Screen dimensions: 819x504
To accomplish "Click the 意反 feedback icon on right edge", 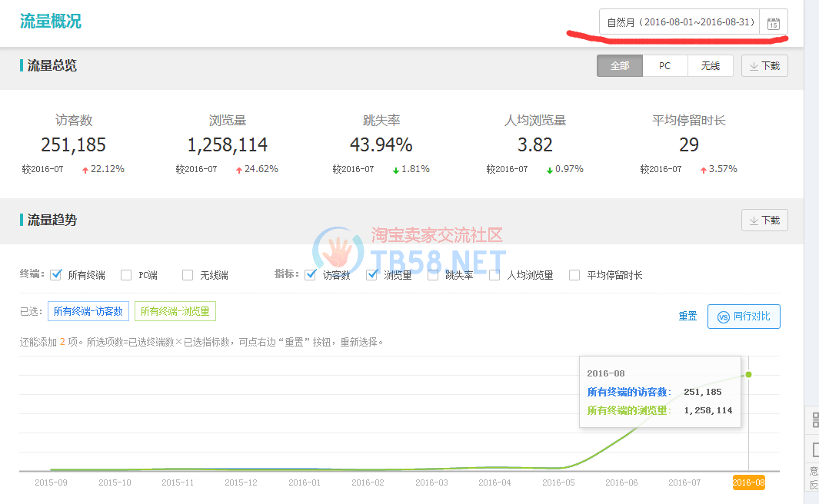I will 814,477.
